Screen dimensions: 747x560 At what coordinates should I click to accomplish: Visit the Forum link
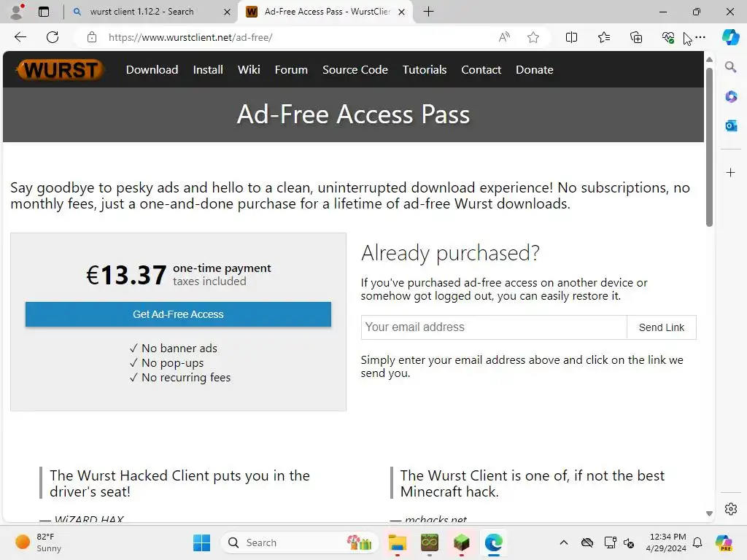click(291, 69)
